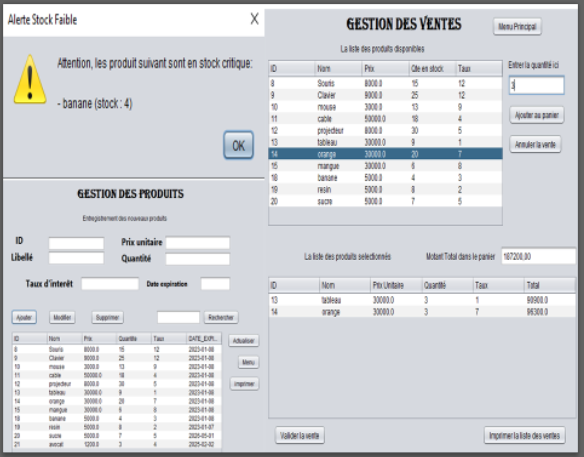Select the sucre row in available products list

[385, 201]
